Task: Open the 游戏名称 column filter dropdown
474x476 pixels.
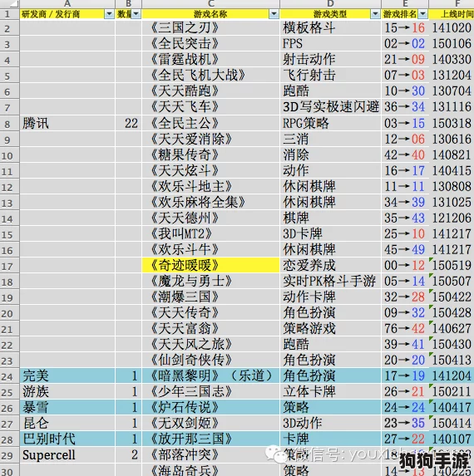Action: tap(274, 14)
